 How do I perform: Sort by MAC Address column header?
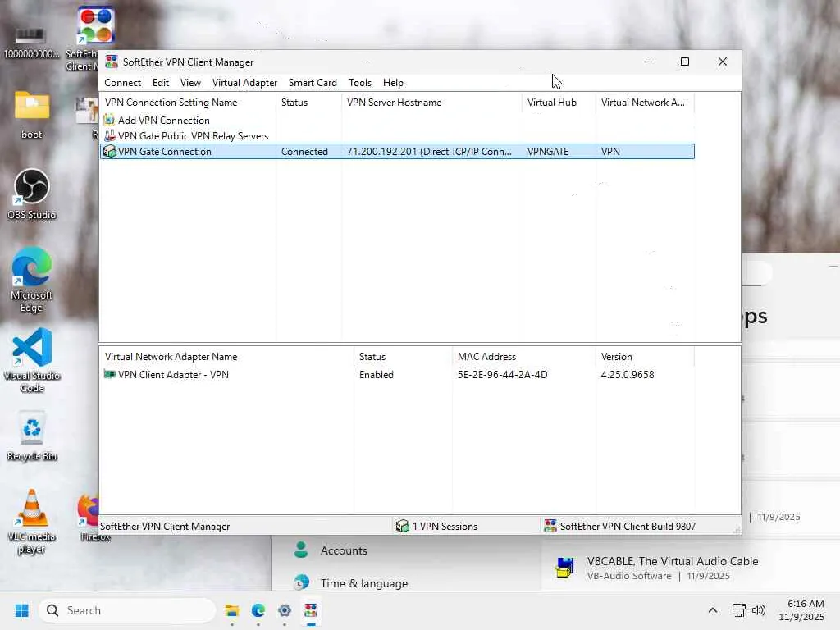(523, 357)
